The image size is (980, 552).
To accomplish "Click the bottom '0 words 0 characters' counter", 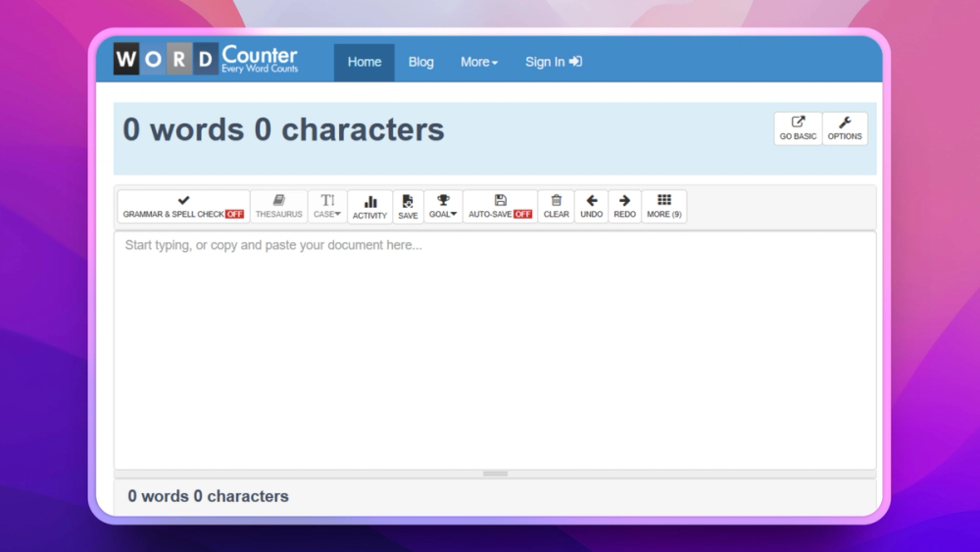I will click(x=208, y=496).
